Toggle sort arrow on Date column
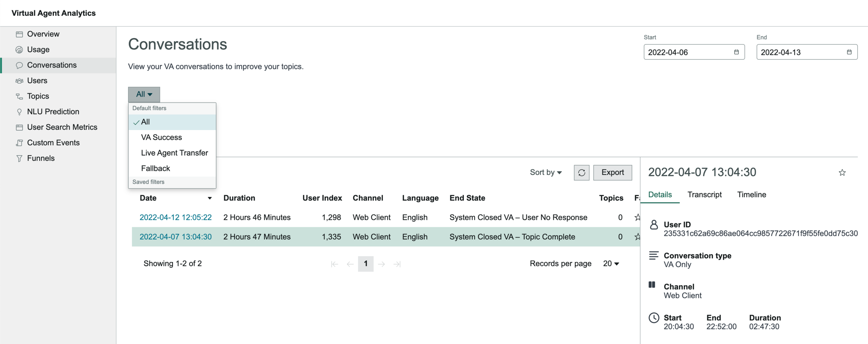The image size is (868, 344). pos(209,198)
